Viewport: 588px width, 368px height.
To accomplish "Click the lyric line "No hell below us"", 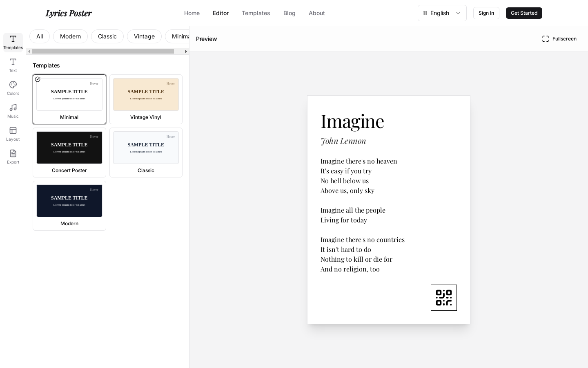I will pyautogui.click(x=345, y=181).
